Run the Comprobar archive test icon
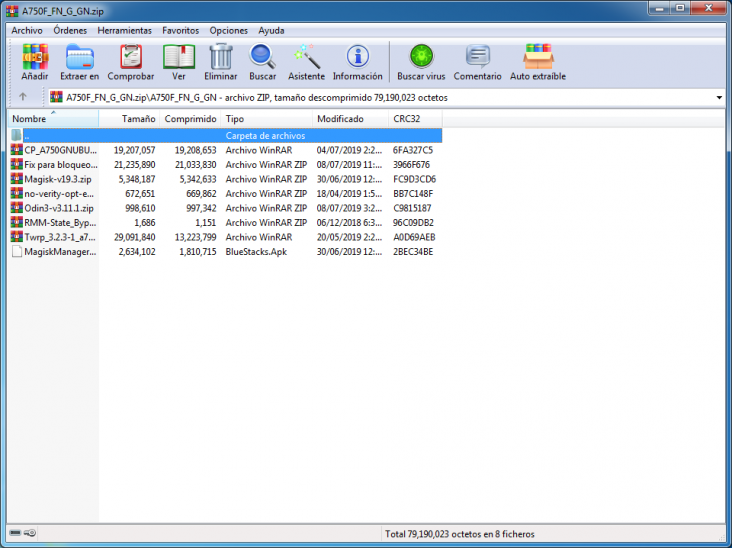This screenshot has width=732, height=548. 131,56
